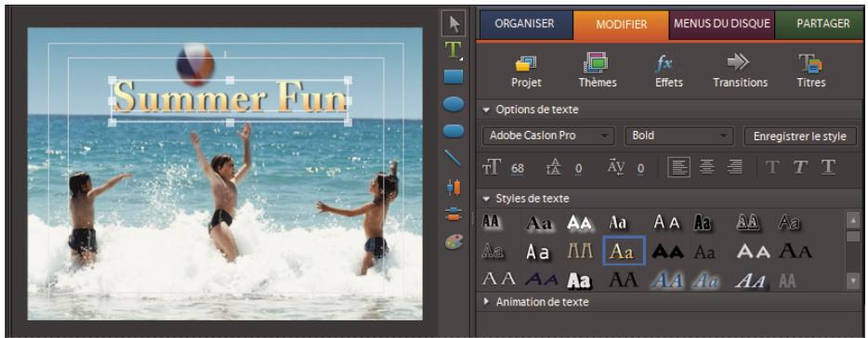
Task: Open Color Properties palette icon
Action: pyautogui.click(x=454, y=241)
